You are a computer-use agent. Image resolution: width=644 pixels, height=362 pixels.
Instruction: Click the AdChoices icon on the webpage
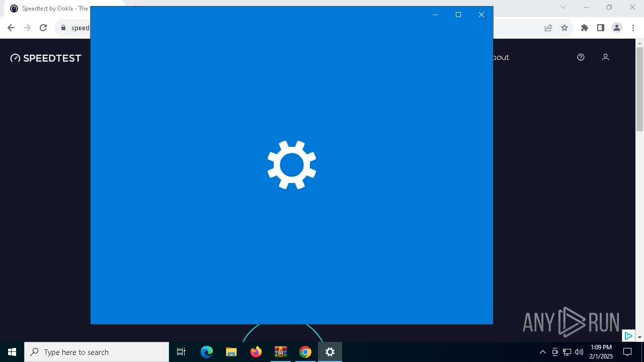point(628,336)
